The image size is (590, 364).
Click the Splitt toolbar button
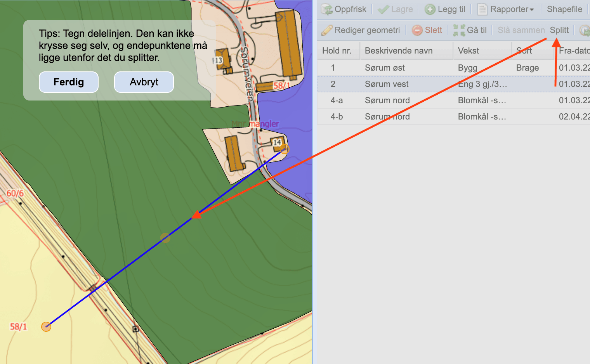coord(559,30)
